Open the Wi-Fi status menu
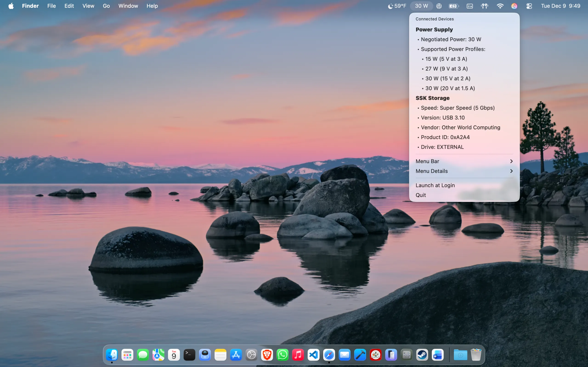 pyautogui.click(x=500, y=6)
